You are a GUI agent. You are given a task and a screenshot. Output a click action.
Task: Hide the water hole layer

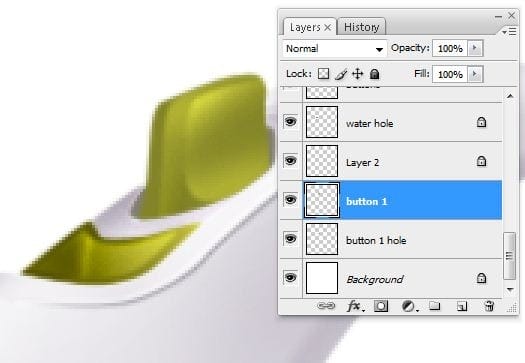[290, 121]
